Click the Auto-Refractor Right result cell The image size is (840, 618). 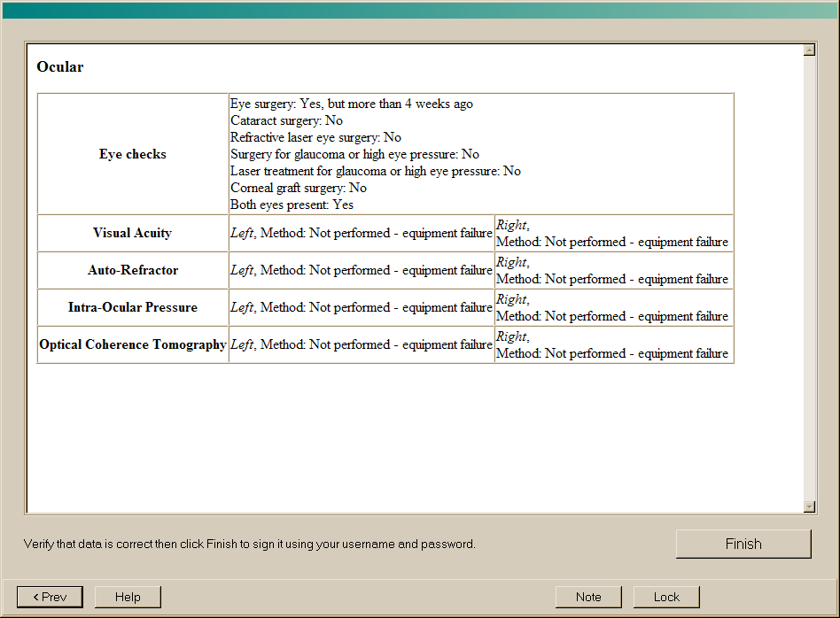click(x=612, y=271)
